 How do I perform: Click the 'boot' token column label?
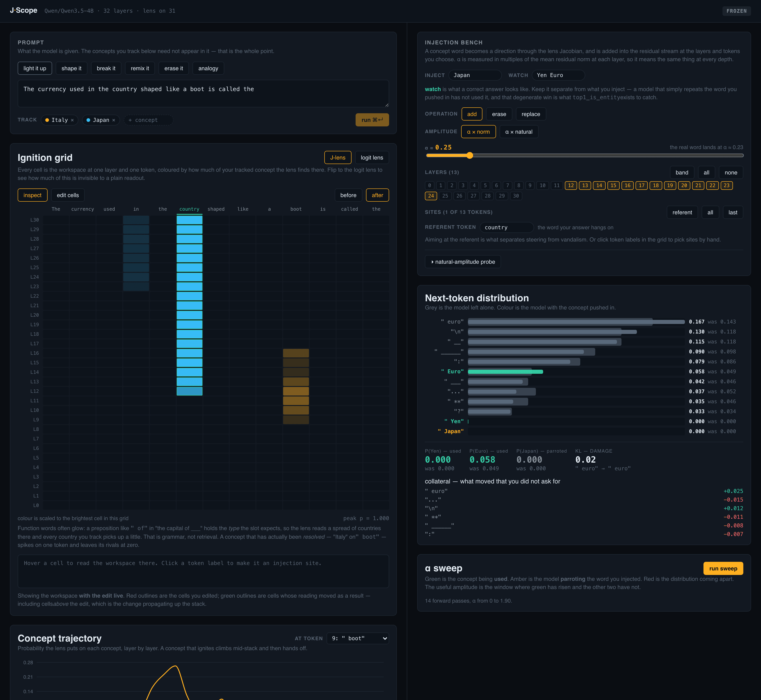coord(296,209)
